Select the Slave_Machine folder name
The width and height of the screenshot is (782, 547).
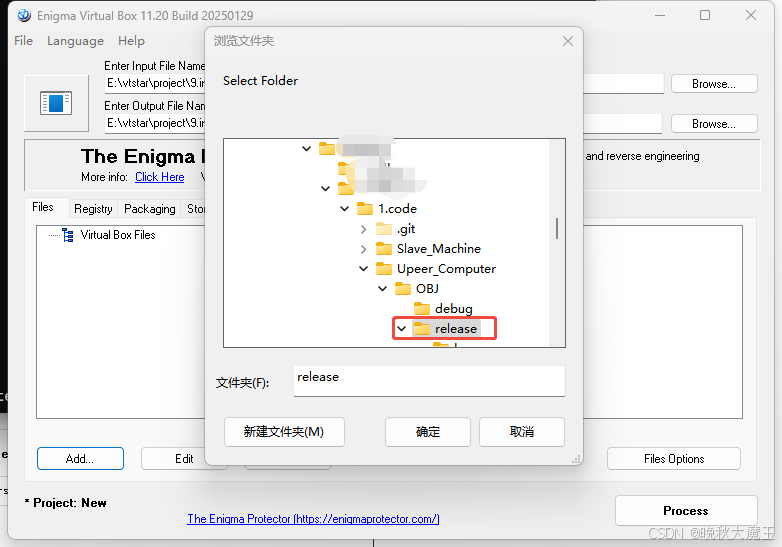coord(439,249)
